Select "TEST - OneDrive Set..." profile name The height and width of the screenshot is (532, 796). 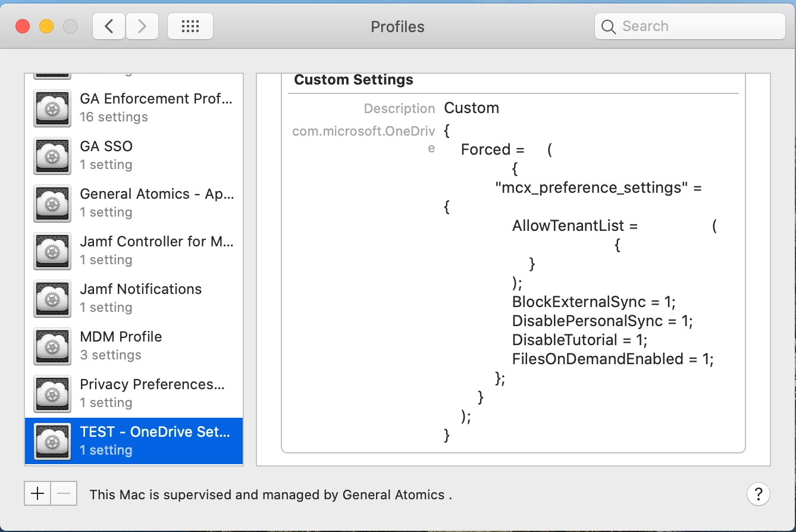pos(155,432)
